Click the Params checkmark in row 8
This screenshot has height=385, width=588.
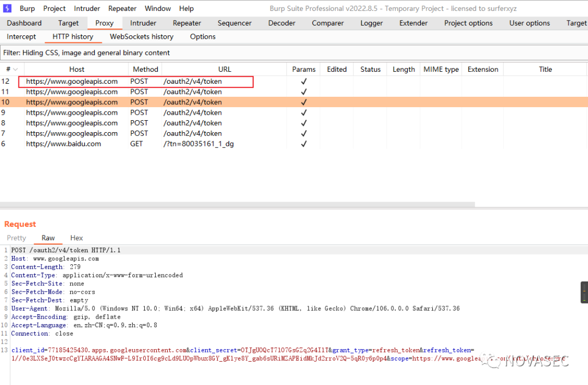tap(304, 123)
